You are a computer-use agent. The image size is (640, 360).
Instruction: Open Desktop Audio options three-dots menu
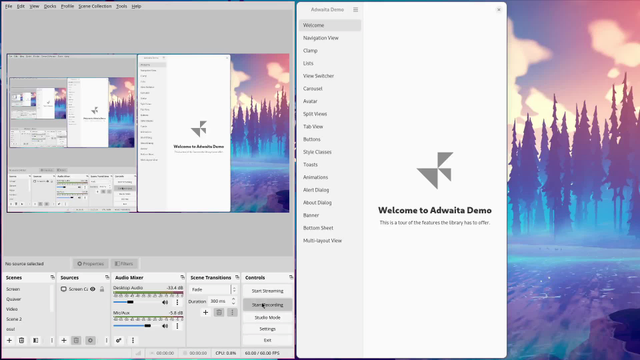177,302
